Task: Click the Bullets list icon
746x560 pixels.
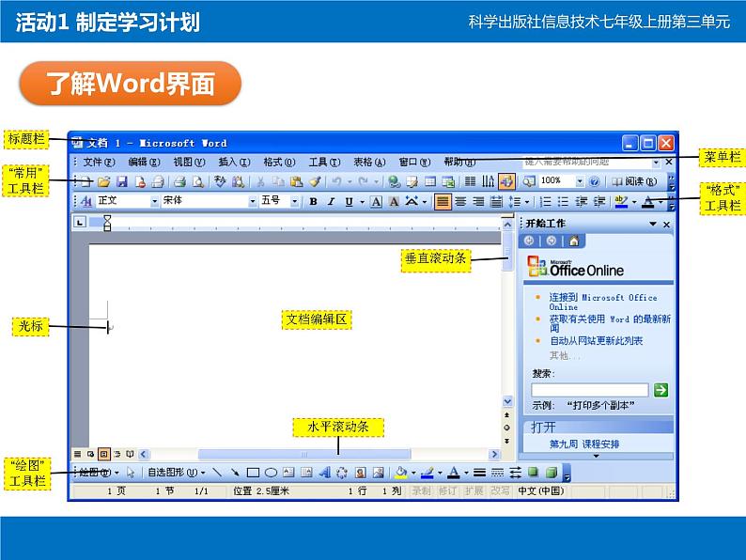Action: pyautogui.click(x=564, y=202)
